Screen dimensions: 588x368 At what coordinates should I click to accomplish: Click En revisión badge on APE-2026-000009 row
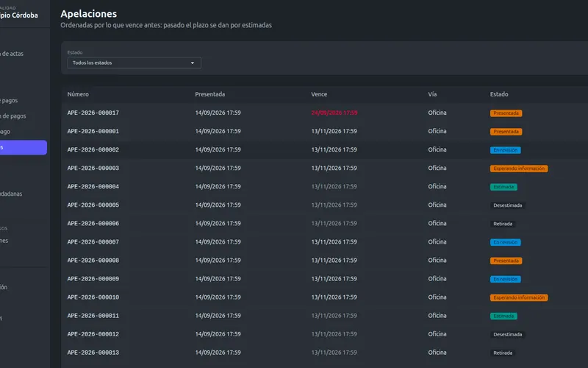(505, 279)
